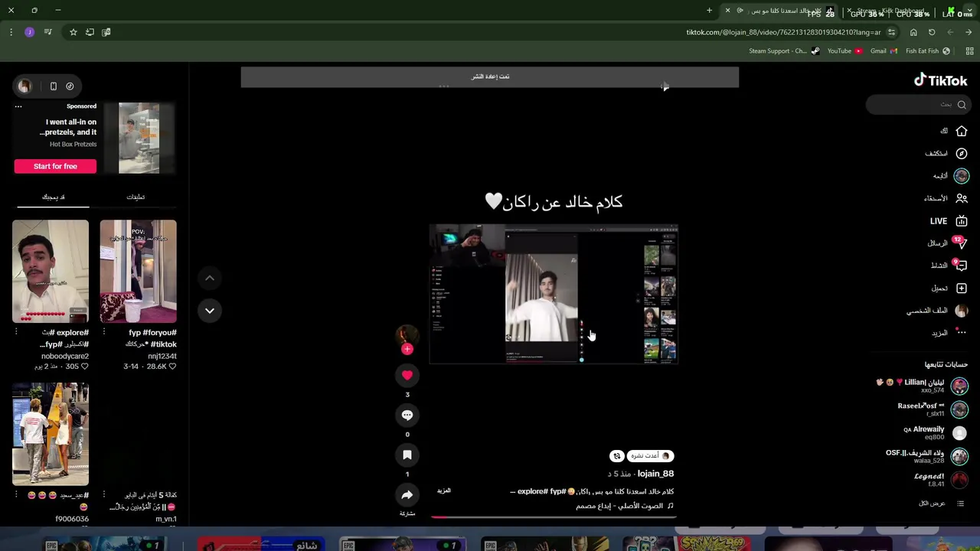This screenshot has height=551, width=980.
Task: Reload the page with refresh icon
Action: click(932, 32)
